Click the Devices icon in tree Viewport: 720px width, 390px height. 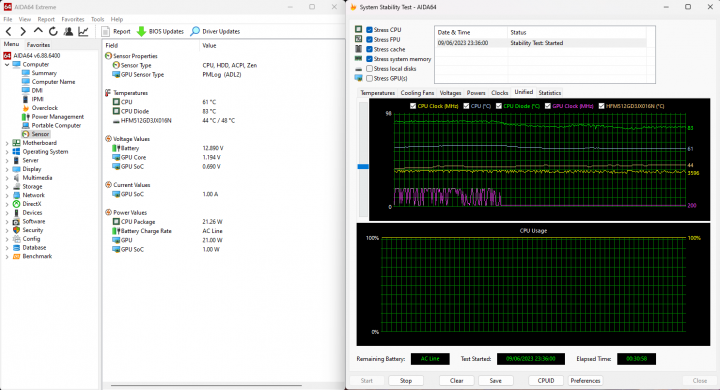[16, 213]
